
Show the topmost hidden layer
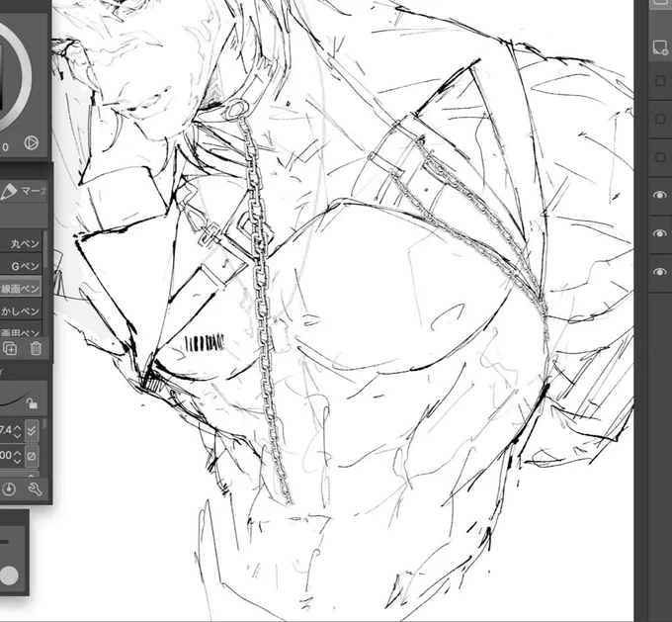[x=660, y=80]
